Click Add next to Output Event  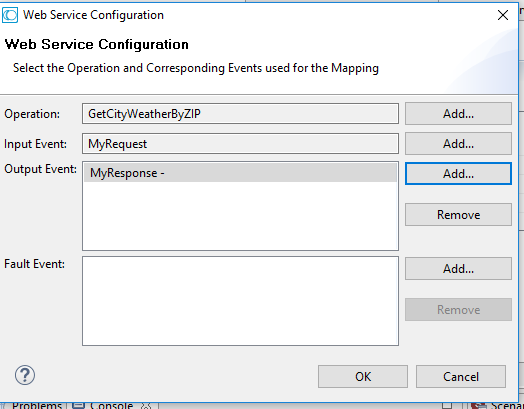click(x=458, y=173)
